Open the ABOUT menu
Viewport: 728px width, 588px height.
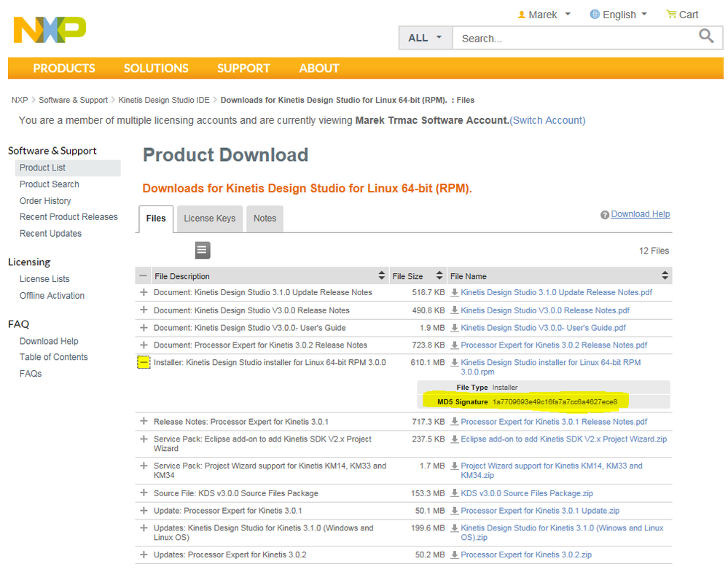(319, 68)
